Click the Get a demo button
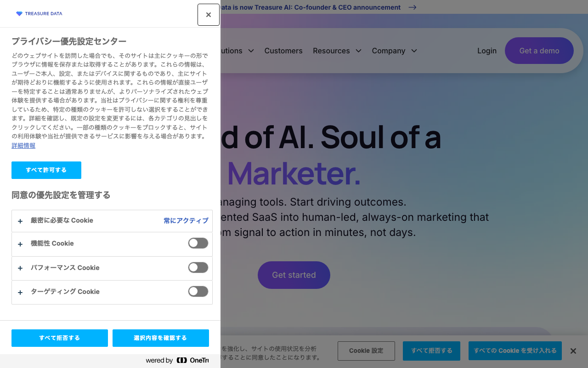588x368 pixels. (x=539, y=51)
